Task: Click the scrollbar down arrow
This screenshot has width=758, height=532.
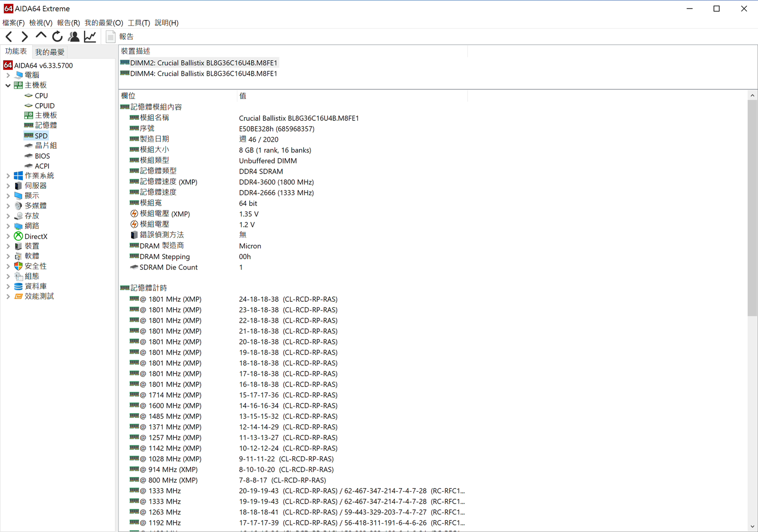Action: coord(752,526)
